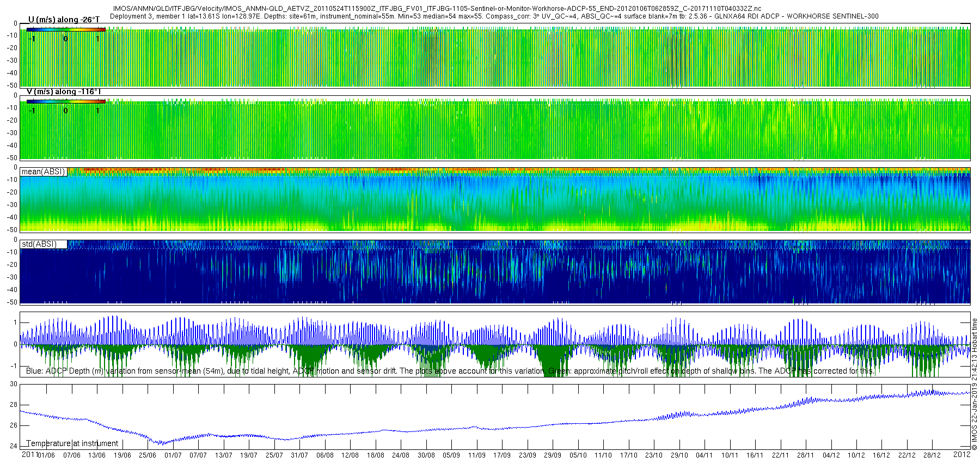This screenshot has height=463, width=980.
Task: Click the 19/06 date tick label
Action: point(122,455)
